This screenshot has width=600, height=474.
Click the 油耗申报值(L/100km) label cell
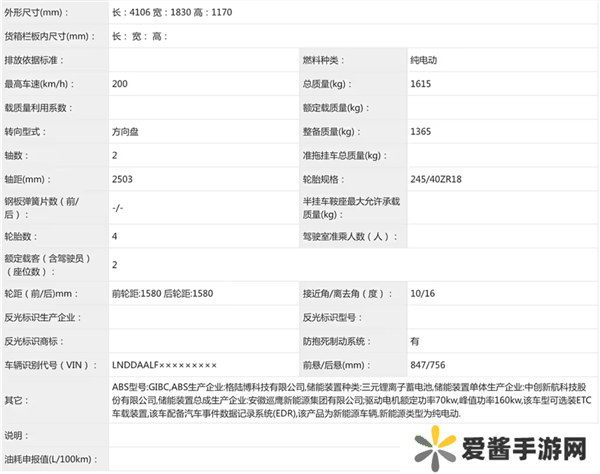click(50, 459)
